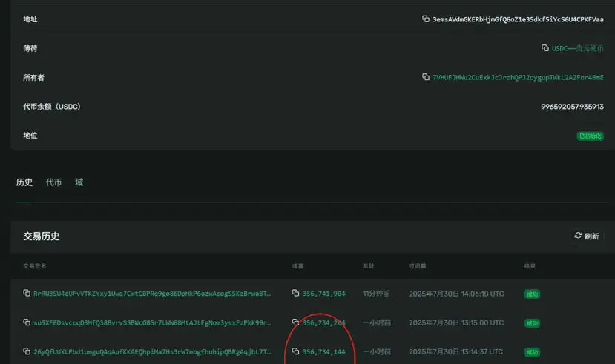Click timestamp 2025年7月30日 13:14:37 UTC
Image resolution: width=615 pixels, height=364 pixels.
point(456,352)
